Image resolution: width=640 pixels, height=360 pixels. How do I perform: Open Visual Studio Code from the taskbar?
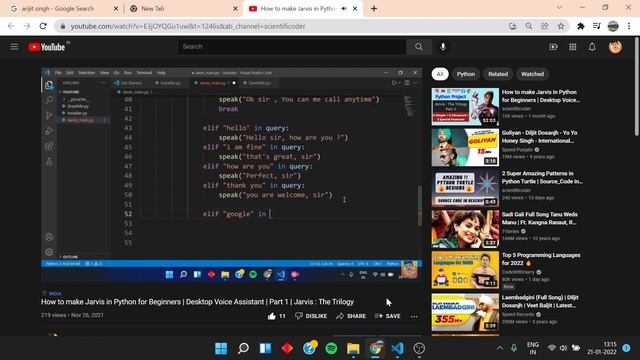pyautogui.click(x=397, y=349)
